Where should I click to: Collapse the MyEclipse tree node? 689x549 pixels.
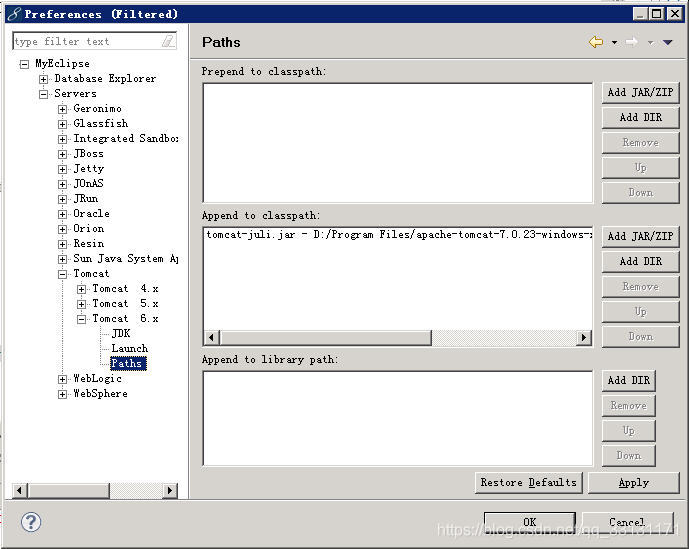[24, 65]
